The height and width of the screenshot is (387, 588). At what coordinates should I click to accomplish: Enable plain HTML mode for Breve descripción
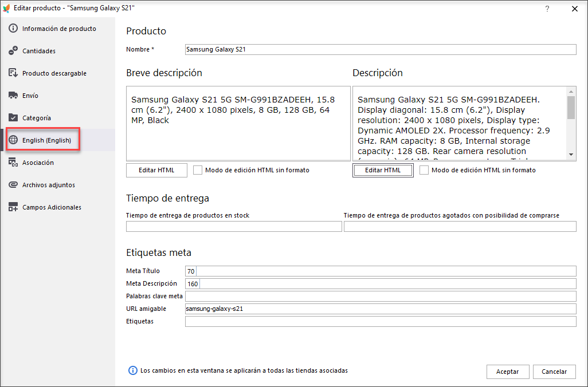(x=198, y=170)
